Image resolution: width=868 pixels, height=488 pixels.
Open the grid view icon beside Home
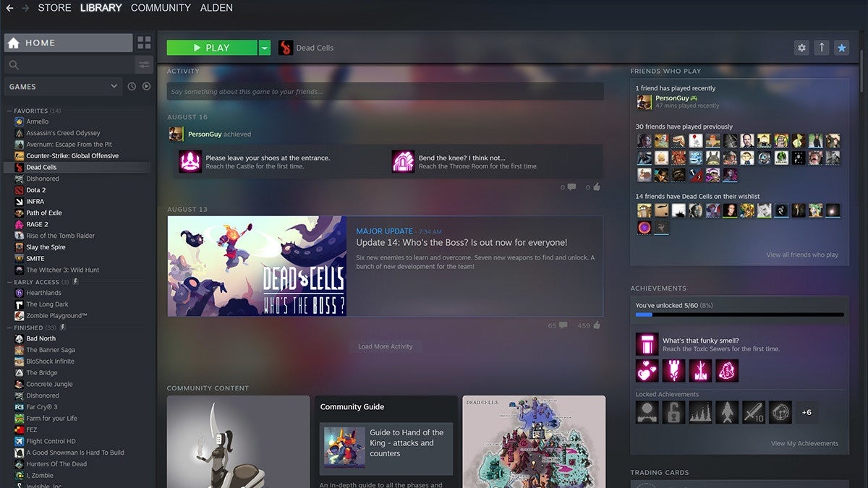(x=144, y=42)
